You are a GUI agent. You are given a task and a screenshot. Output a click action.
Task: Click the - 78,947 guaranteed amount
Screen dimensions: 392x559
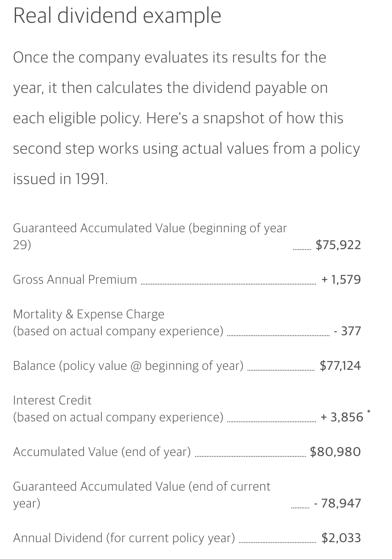(x=338, y=503)
